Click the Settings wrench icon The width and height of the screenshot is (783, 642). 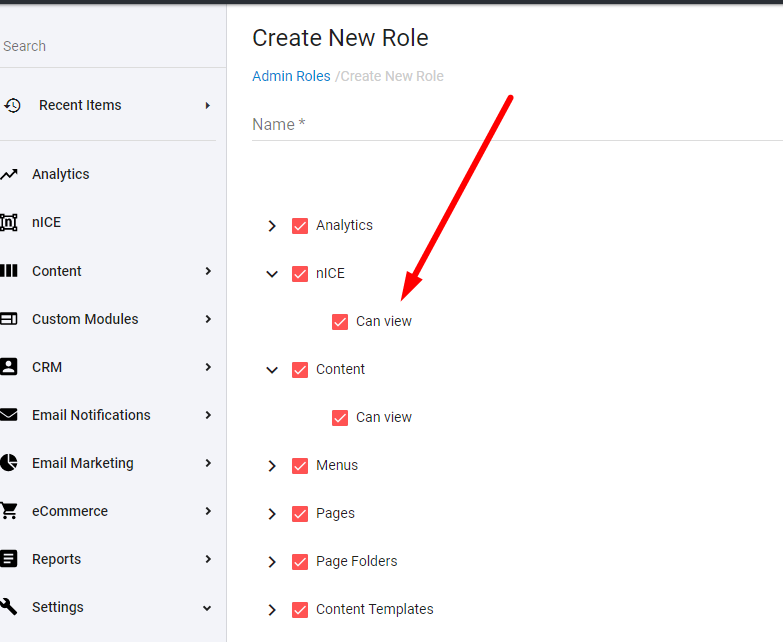[x=9, y=607]
